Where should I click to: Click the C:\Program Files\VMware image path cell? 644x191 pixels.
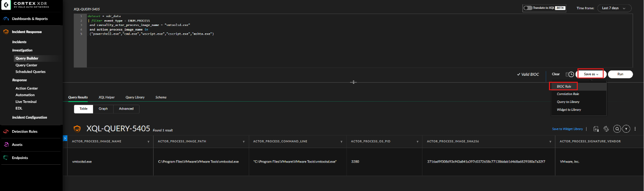coord(198,162)
